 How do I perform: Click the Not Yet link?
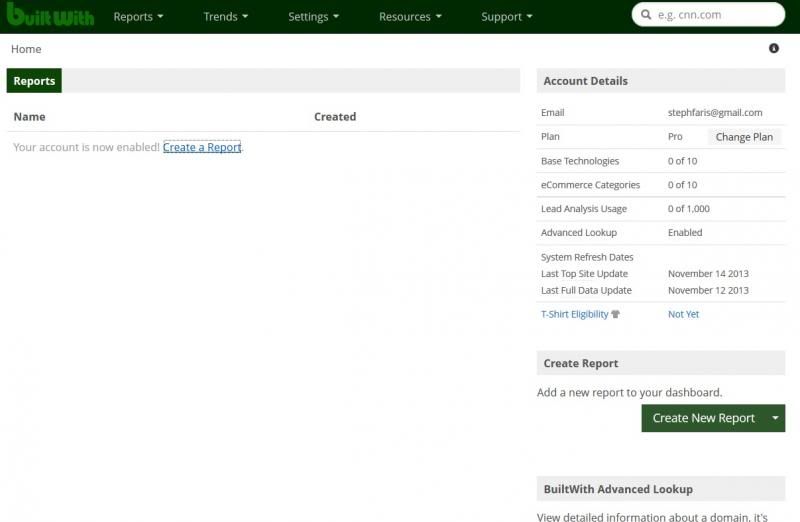pyautogui.click(x=683, y=314)
